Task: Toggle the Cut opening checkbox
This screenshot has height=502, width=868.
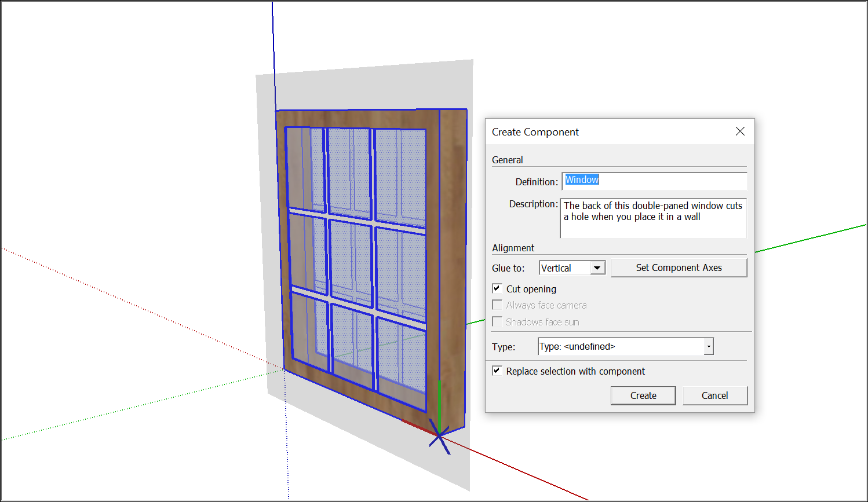Action: click(x=497, y=288)
